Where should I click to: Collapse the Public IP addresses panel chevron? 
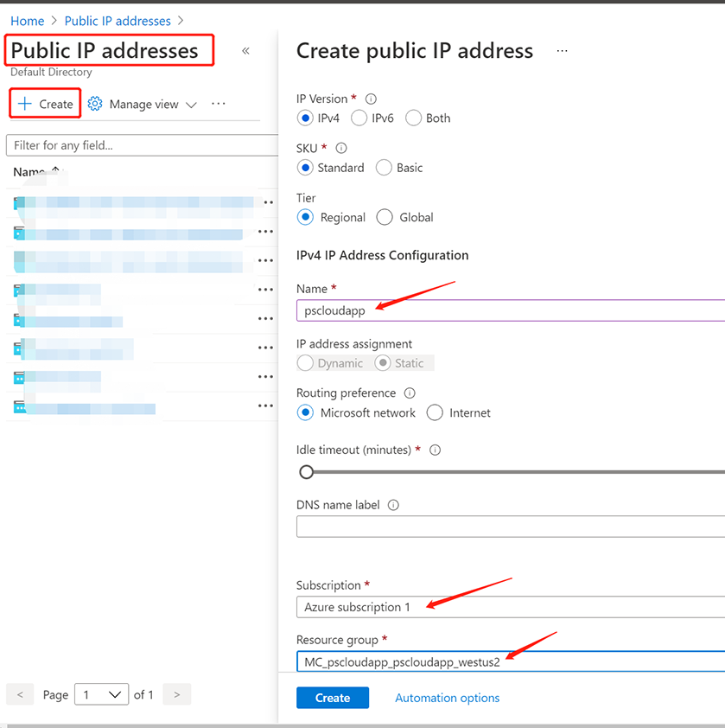tap(245, 51)
